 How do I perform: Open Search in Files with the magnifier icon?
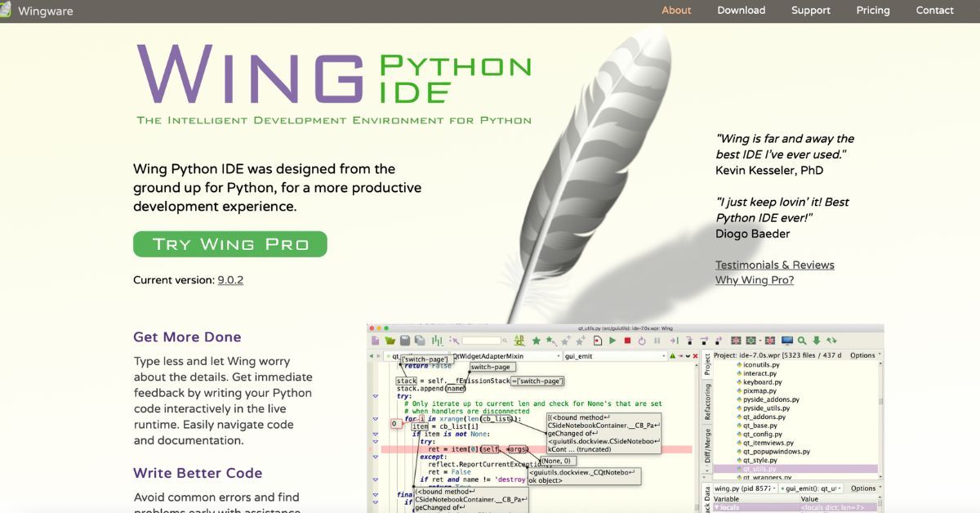click(801, 341)
